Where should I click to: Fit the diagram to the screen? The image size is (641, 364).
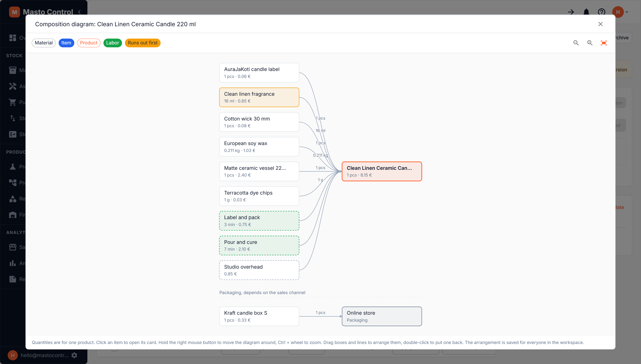coord(604,43)
